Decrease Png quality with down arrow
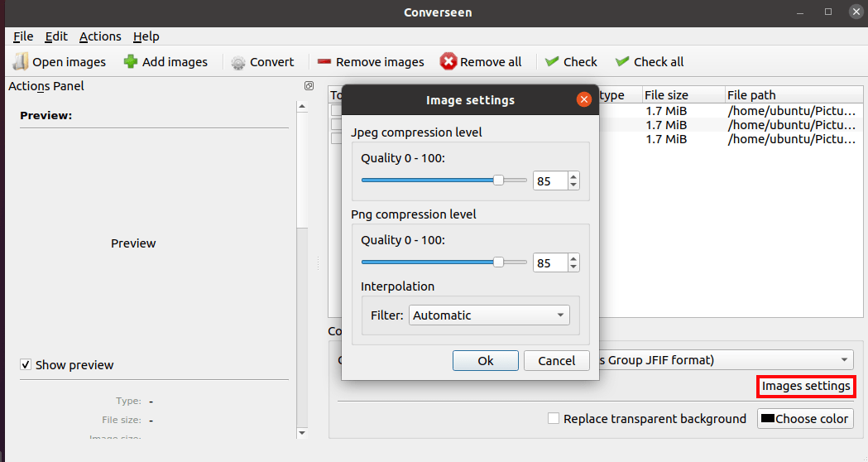The image size is (868, 462). 573,267
